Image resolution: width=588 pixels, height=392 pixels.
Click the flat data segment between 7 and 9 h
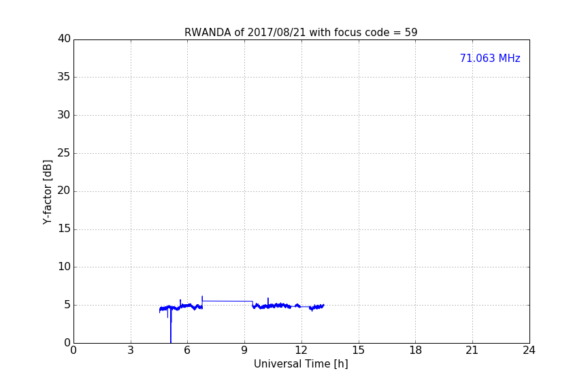(x=227, y=301)
